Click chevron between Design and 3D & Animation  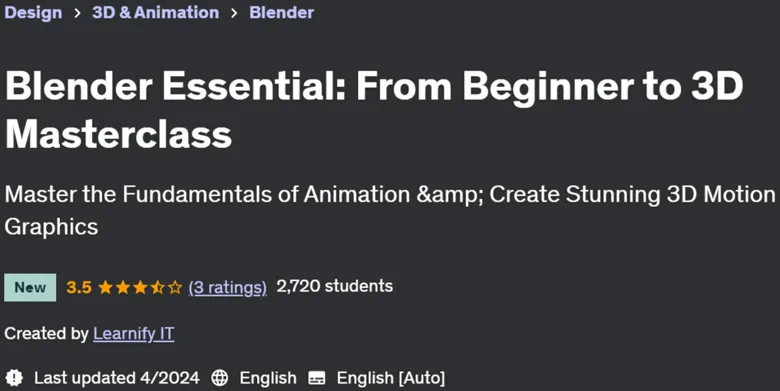77,13
